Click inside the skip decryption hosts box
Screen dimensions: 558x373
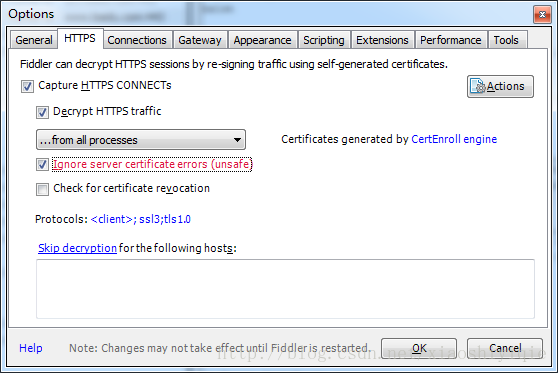pos(285,289)
